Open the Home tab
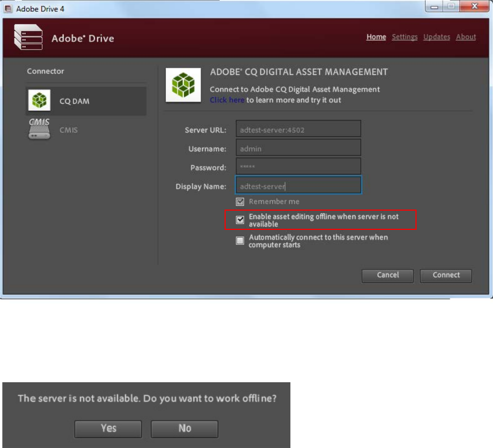The image size is (493, 448). tap(376, 37)
